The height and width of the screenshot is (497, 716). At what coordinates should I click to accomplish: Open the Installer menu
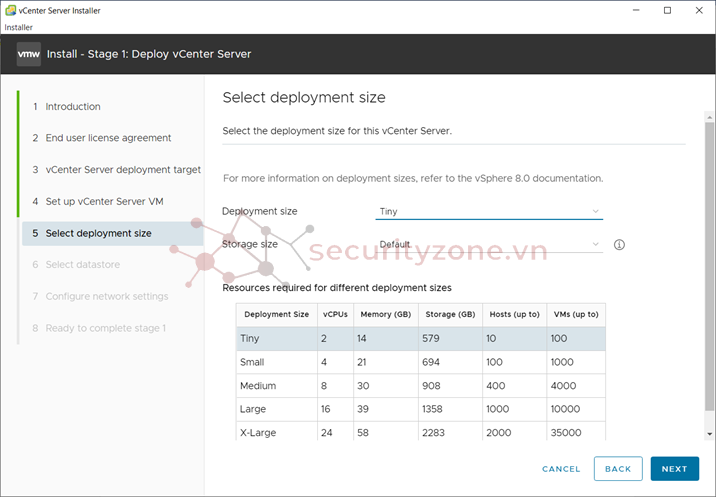(x=18, y=27)
